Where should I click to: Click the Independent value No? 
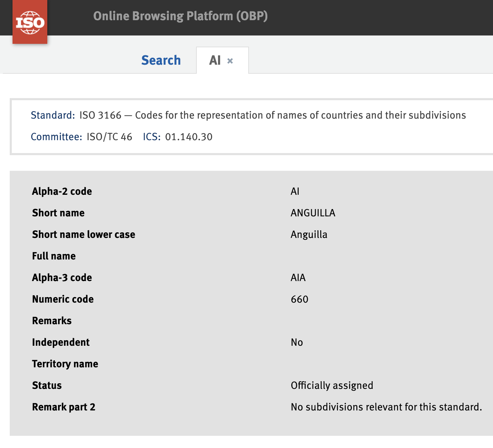coord(297,342)
